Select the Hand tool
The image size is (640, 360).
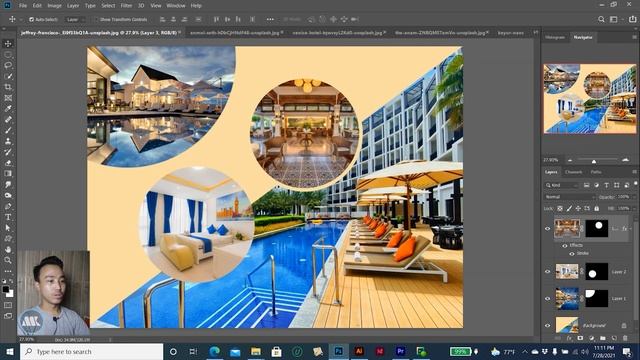point(8,249)
